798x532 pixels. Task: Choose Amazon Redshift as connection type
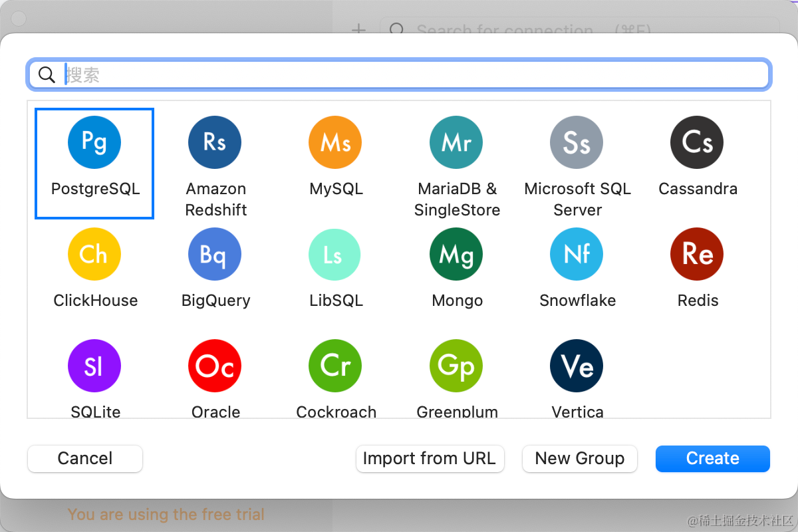click(215, 142)
